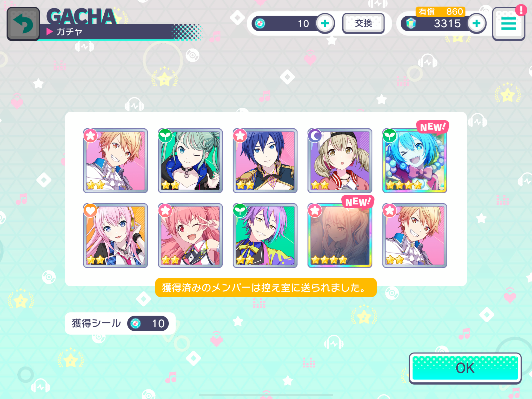
Task: Open the green twin-tail winking girl card
Action: coord(190,161)
